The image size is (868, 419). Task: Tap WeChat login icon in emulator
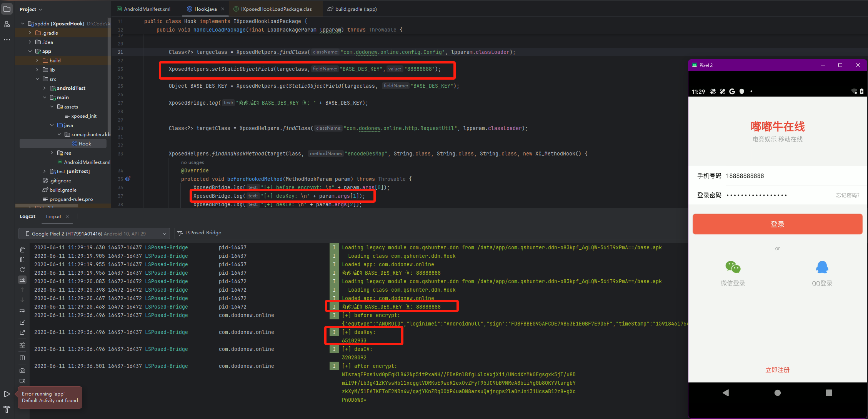pos(733,267)
